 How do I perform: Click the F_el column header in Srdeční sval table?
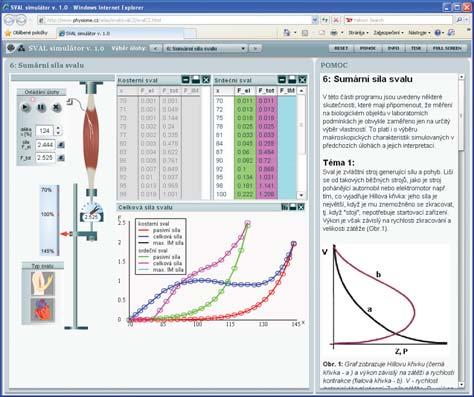245,91
